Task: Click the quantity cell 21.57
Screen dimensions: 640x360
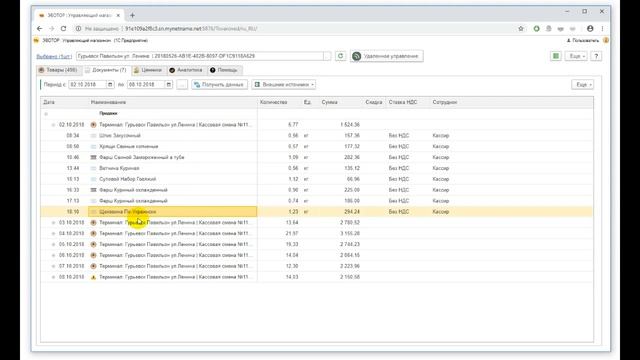Action: coord(292,233)
